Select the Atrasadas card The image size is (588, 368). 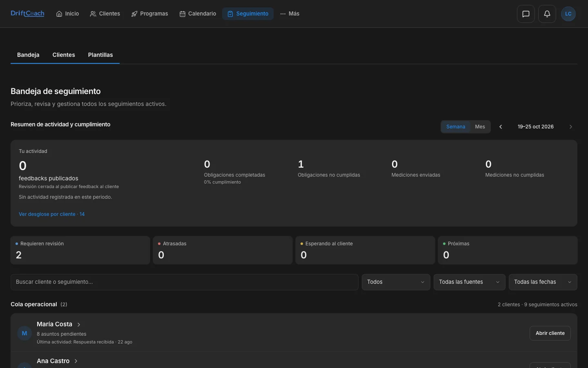pos(223,250)
